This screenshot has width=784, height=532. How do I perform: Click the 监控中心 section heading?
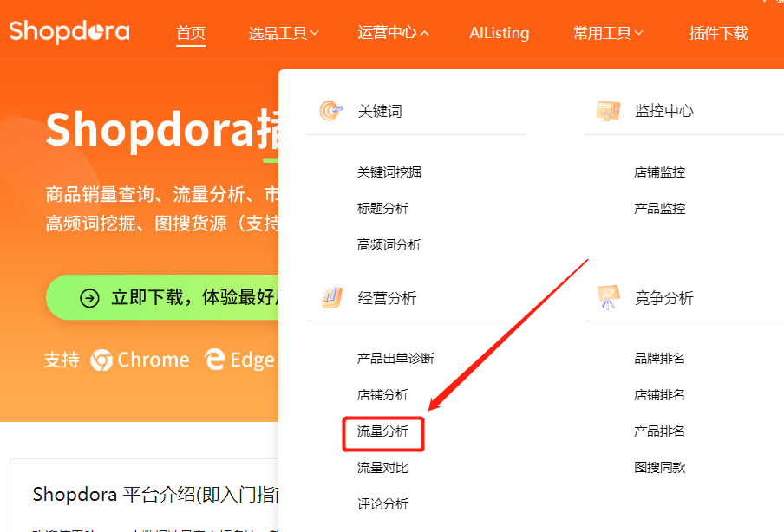(664, 111)
